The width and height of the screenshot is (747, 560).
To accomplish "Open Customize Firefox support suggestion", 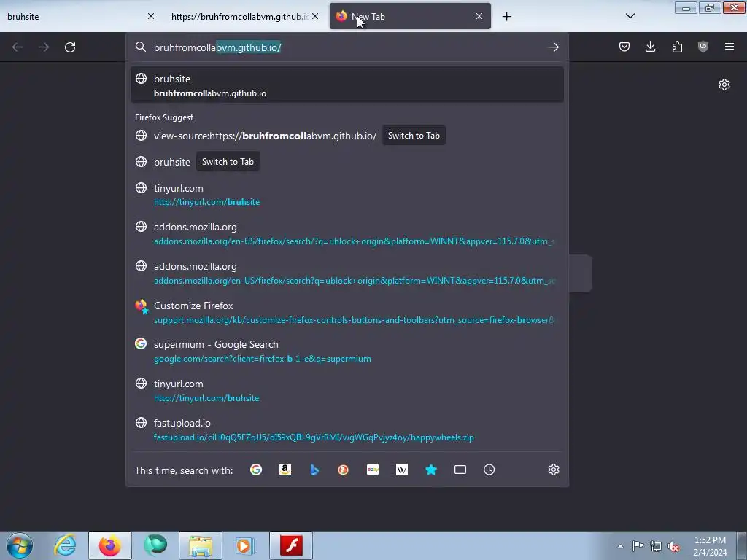I will click(347, 312).
